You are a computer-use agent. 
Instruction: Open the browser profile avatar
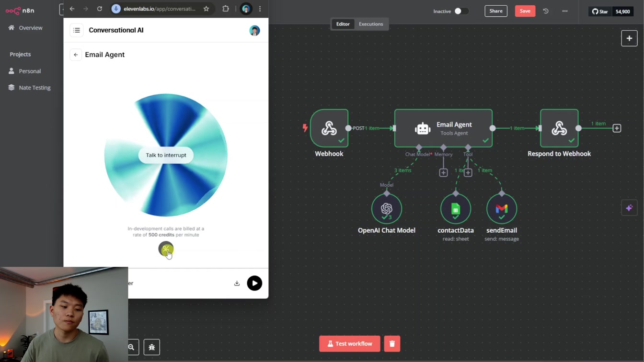point(246,9)
